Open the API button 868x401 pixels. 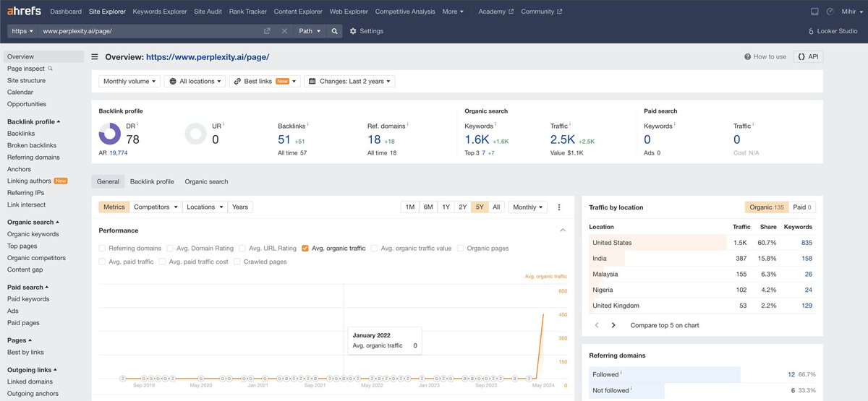(x=808, y=56)
